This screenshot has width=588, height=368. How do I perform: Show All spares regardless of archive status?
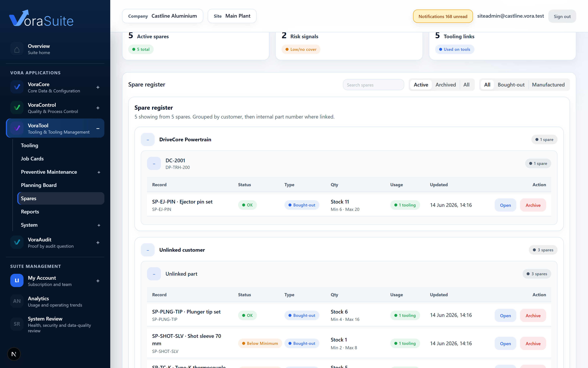coord(466,85)
